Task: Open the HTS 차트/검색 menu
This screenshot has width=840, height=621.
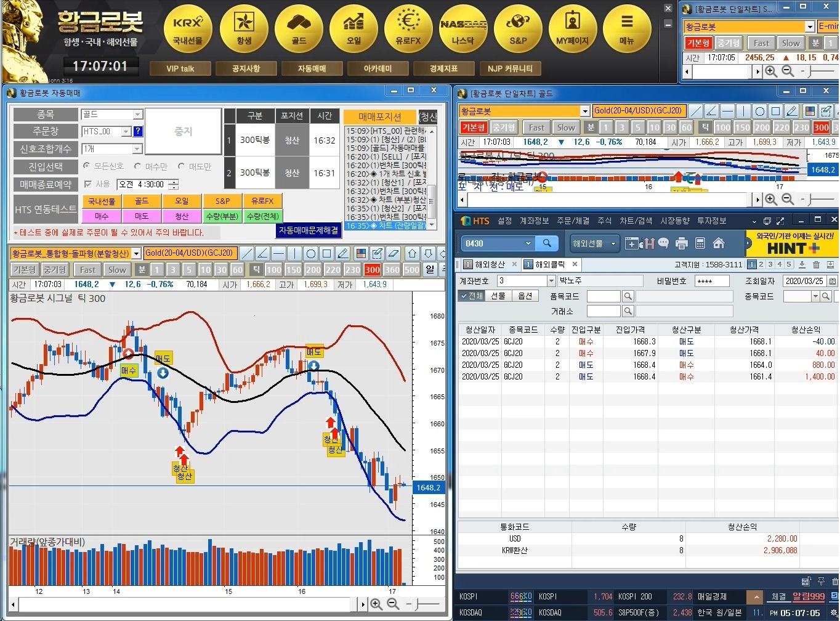Action: coord(636,221)
